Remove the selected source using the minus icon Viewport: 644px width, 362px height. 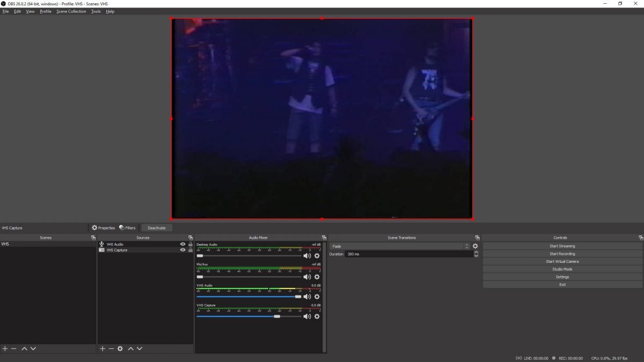pos(111,349)
